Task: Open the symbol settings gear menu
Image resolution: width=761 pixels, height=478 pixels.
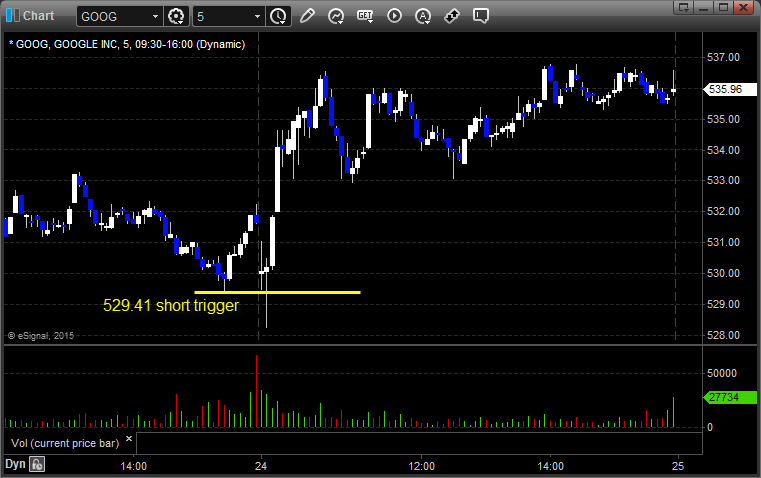Action: tap(176, 16)
